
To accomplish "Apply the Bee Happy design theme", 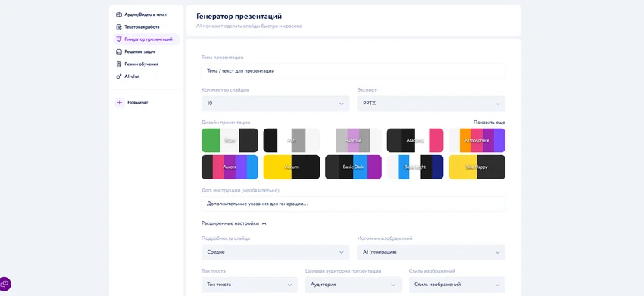I will [477, 167].
